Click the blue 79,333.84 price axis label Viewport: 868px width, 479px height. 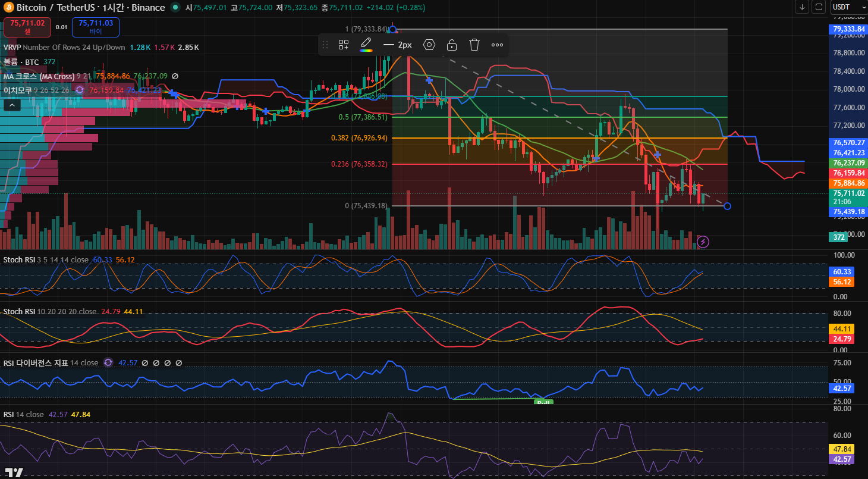click(x=848, y=29)
